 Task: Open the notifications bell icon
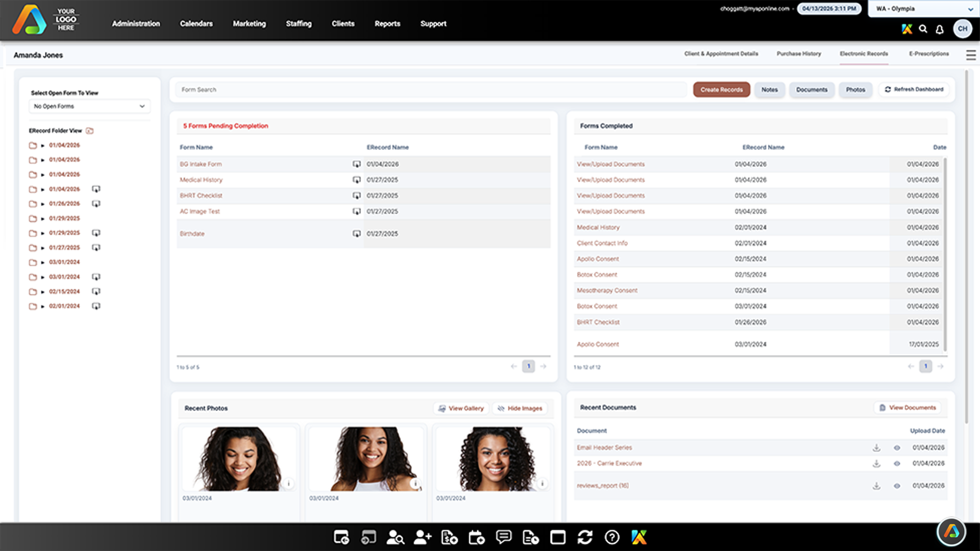[x=939, y=29]
